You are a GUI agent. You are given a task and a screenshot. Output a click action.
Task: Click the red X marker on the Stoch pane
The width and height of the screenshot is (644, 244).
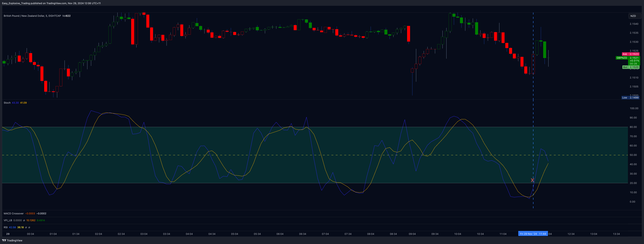pos(532,180)
